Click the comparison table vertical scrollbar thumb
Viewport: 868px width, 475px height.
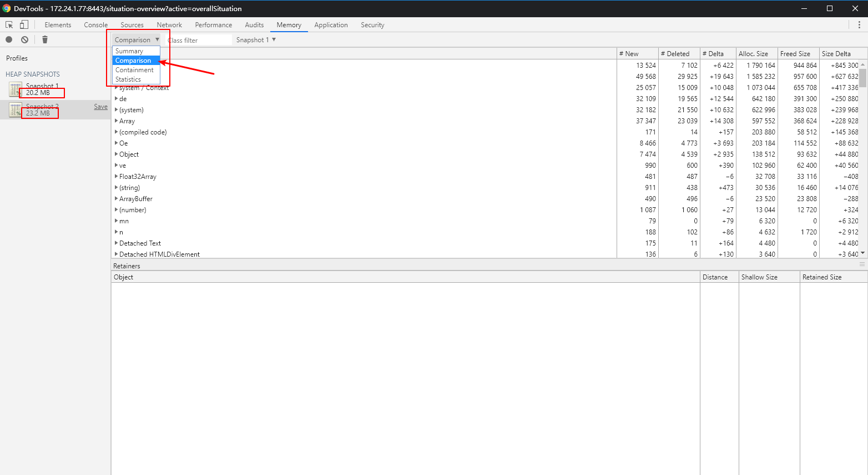pos(863,78)
